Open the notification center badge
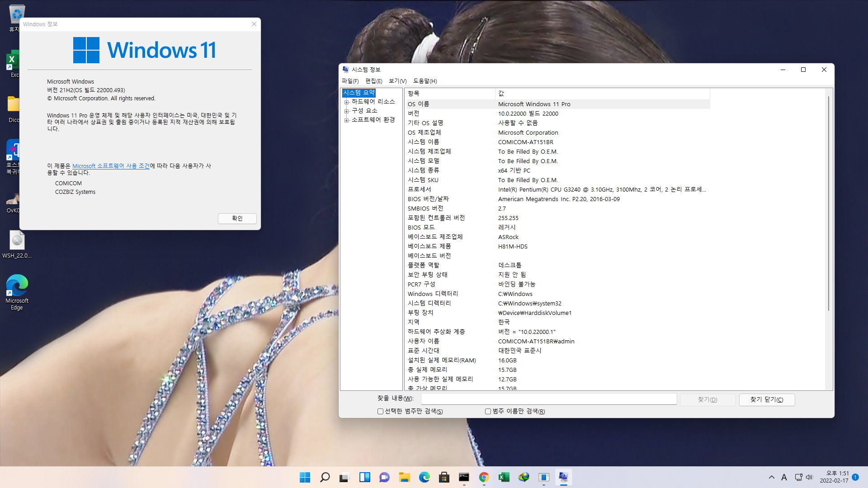868x488 pixels. [855, 477]
